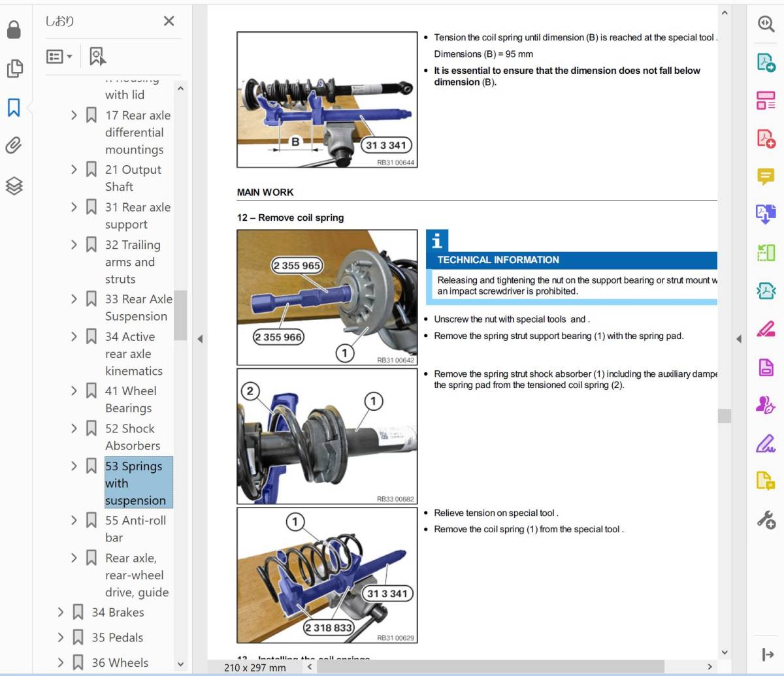Expand the 52 Shock Absorbers bookmark
This screenshot has width=784, height=676.
click(x=74, y=428)
